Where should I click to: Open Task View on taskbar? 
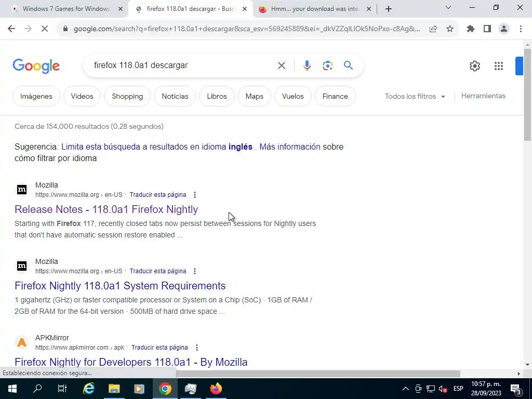coord(62,389)
